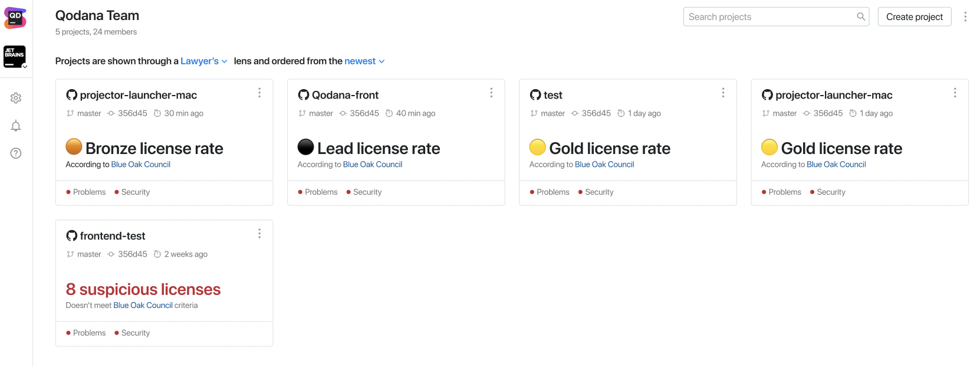Open Qodana-front card kebab menu

491,93
